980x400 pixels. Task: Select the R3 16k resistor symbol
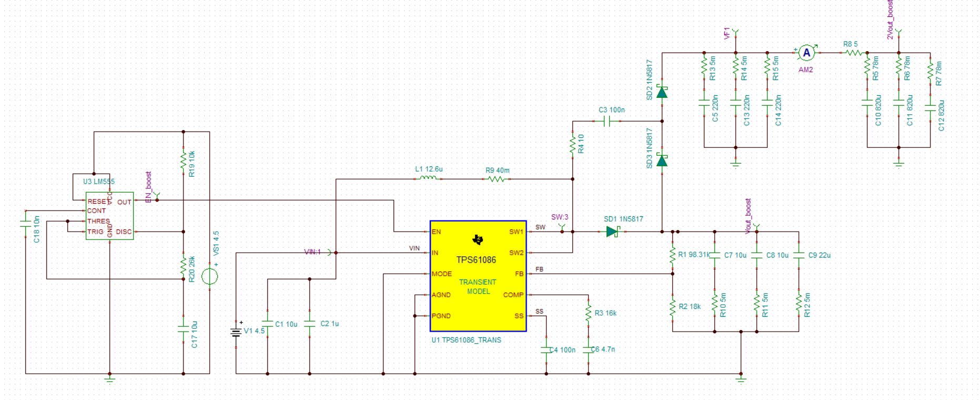[x=589, y=313]
